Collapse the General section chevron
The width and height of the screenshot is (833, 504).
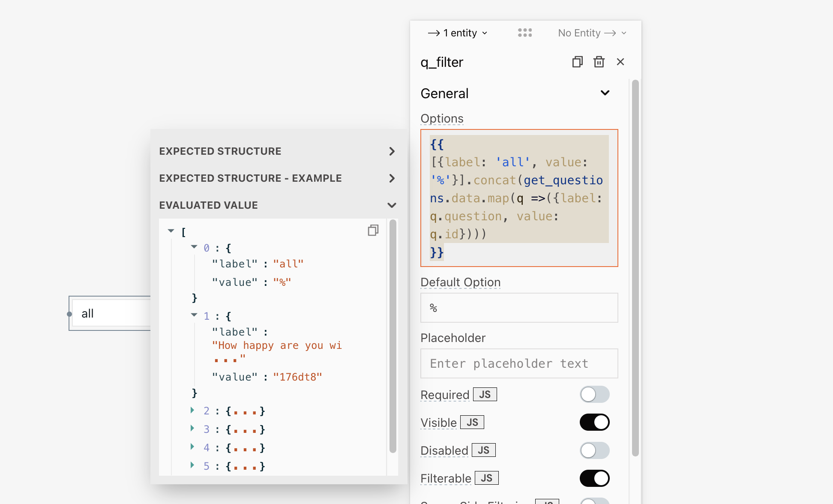pos(605,93)
